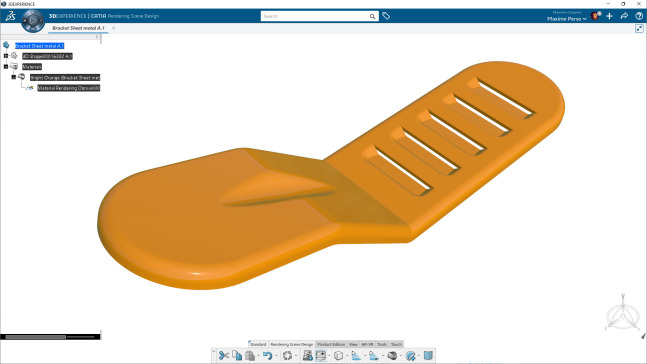Switch to the View tab

click(353, 344)
